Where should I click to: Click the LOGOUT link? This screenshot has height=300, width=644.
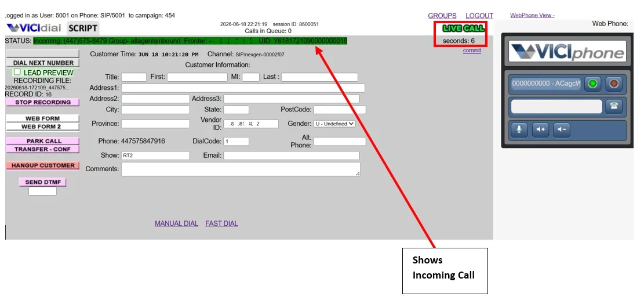coord(479,16)
